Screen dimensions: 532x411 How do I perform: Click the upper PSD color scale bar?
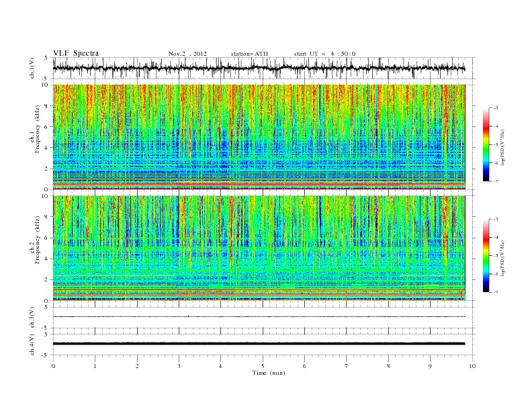pos(486,144)
